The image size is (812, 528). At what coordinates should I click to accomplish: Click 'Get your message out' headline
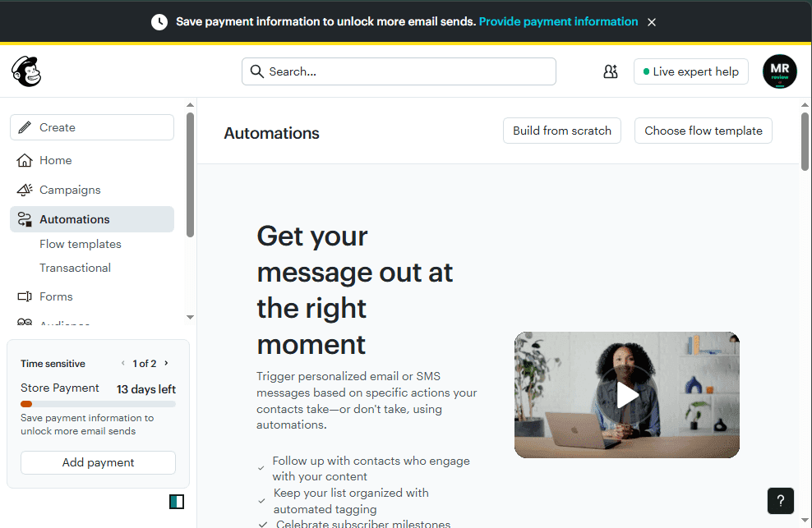click(x=355, y=290)
